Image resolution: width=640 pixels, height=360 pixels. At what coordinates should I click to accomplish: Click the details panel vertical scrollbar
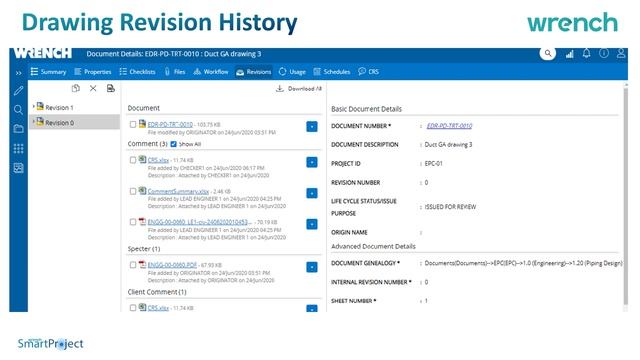[x=625, y=196]
